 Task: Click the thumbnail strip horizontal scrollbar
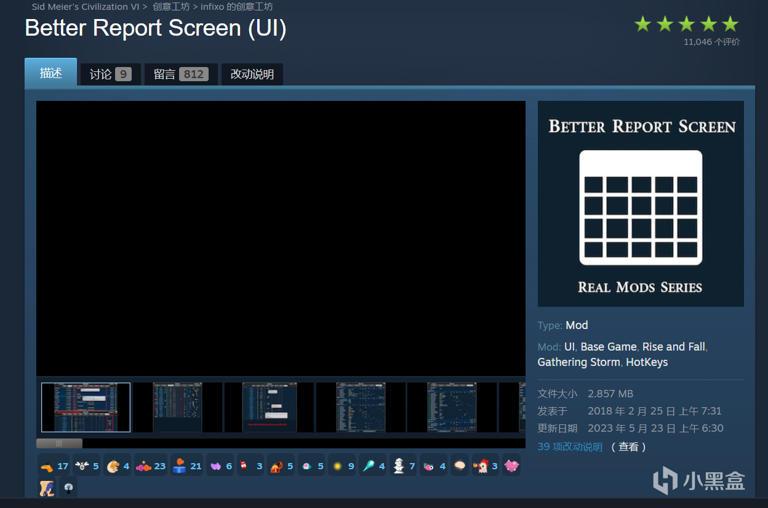point(60,443)
